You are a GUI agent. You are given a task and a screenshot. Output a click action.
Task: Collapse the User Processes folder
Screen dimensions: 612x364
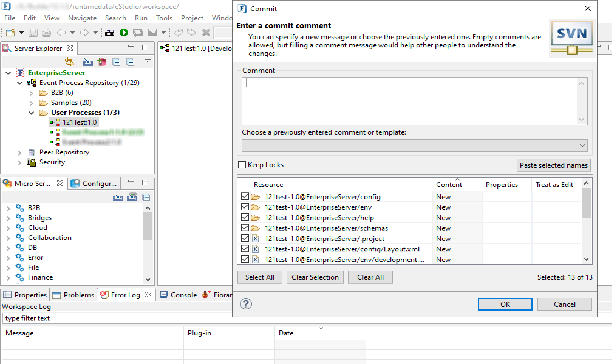31,113
